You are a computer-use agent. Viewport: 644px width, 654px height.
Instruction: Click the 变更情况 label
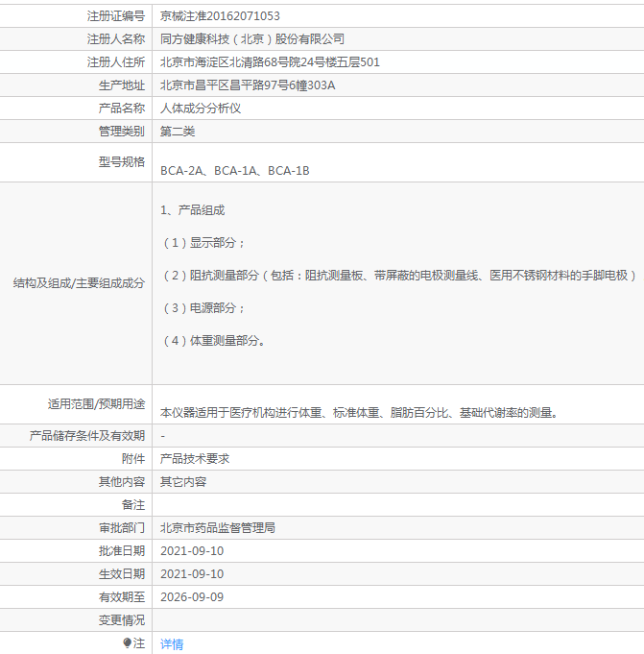[x=122, y=620]
